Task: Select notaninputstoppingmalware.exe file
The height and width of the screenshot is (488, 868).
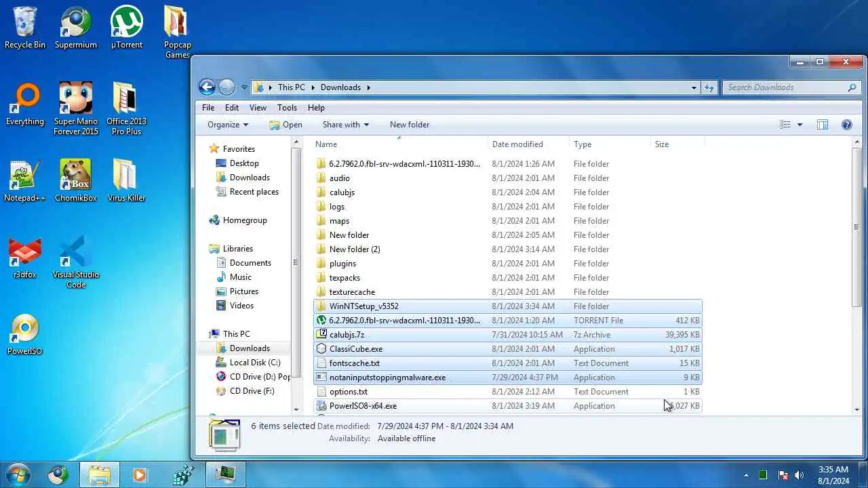Action: 508,378
